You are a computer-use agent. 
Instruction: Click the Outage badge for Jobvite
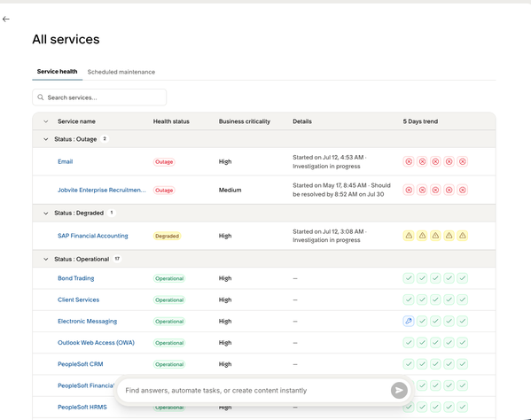click(164, 191)
